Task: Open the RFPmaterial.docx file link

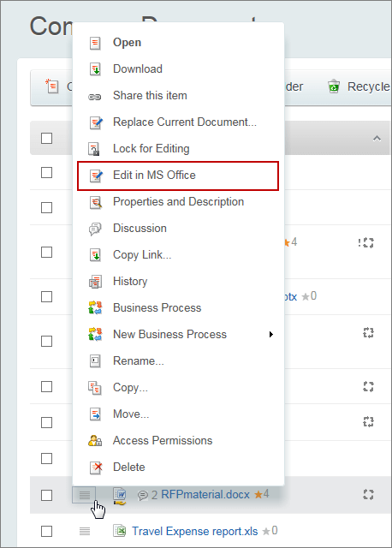Action: 205,495
